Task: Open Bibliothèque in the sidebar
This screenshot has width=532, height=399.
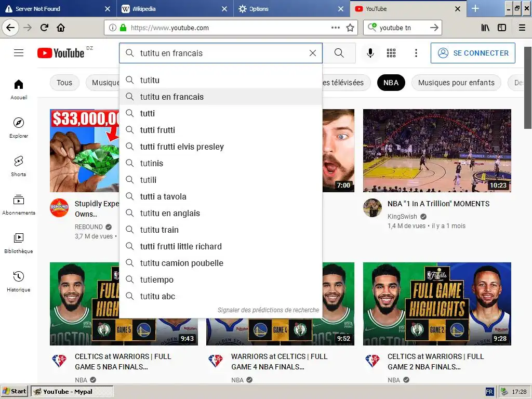Action: point(19,243)
